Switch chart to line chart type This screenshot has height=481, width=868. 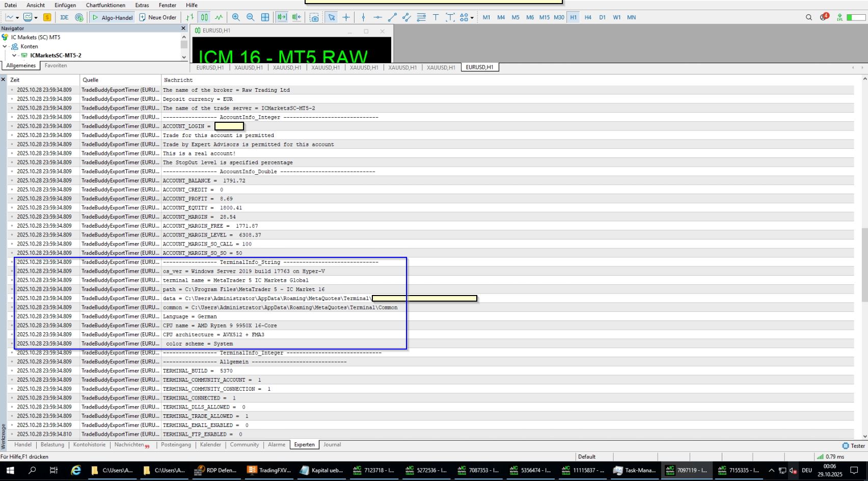tap(219, 17)
